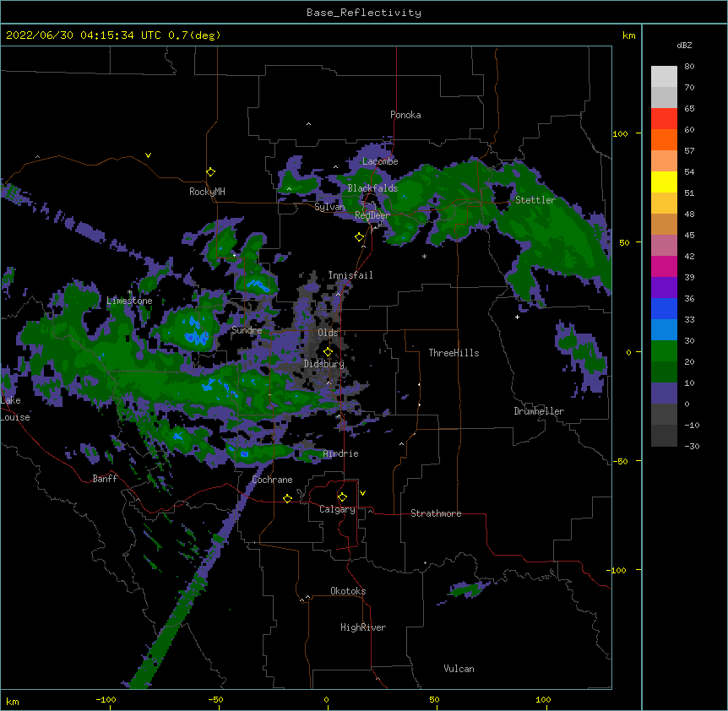Click the Stettler city label
Viewport: 728px width, 711px height.
pyautogui.click(x=535, y=200)
